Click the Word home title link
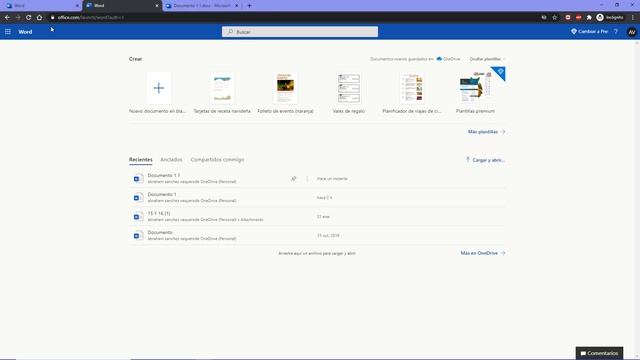The width and height of the screenshot is (640, 360). [25, 31]
